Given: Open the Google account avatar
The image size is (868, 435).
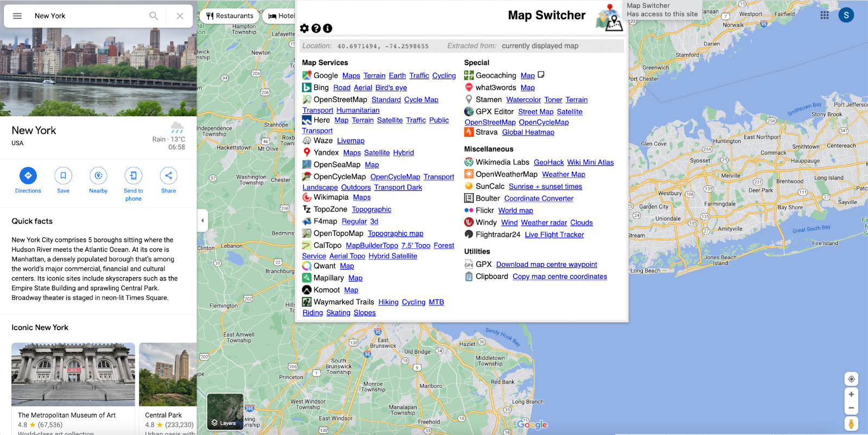Looking at the screenshot, I should (x=846, y=15).
